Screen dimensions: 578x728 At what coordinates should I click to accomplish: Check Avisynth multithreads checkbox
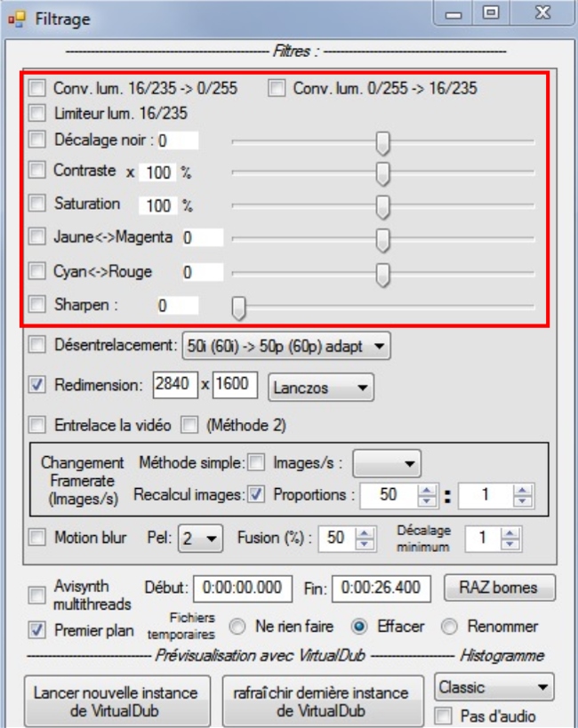pos(36,595)
